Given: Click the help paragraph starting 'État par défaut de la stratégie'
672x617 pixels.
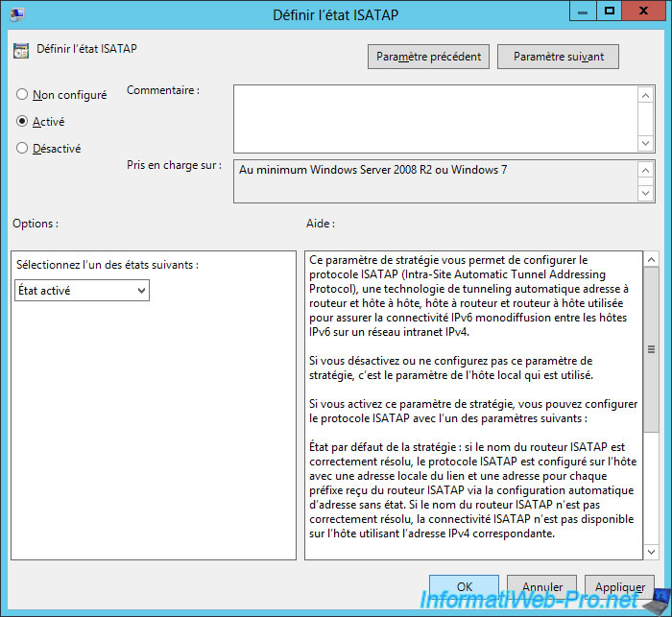Looking at the screenshot, I should [472, 490].
